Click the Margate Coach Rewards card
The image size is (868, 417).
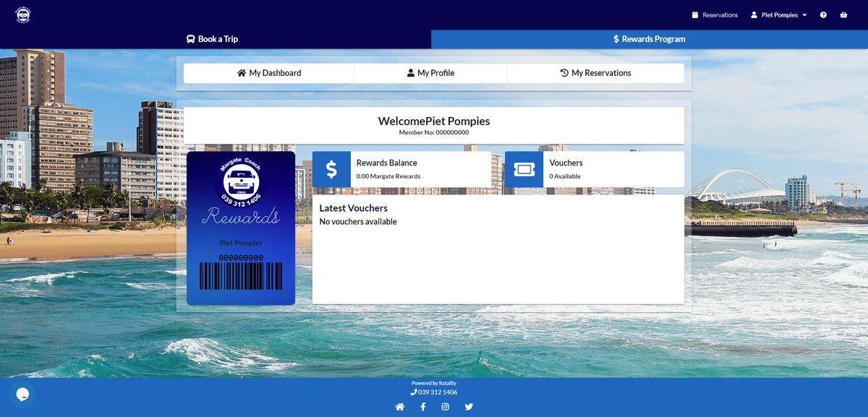(241, 228)
